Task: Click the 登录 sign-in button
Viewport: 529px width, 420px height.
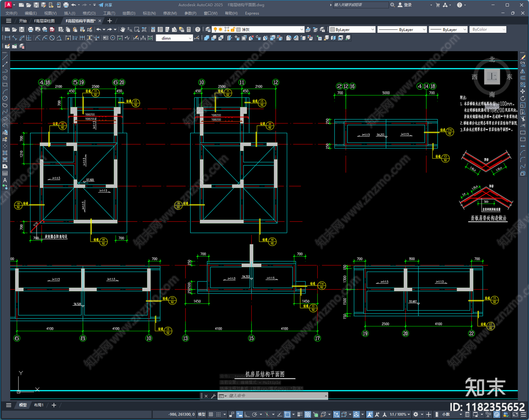Action: 405,5
